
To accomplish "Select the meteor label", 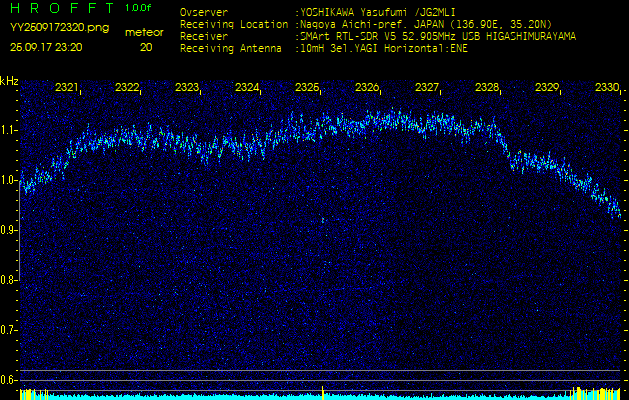I will (x=146, y=32).
